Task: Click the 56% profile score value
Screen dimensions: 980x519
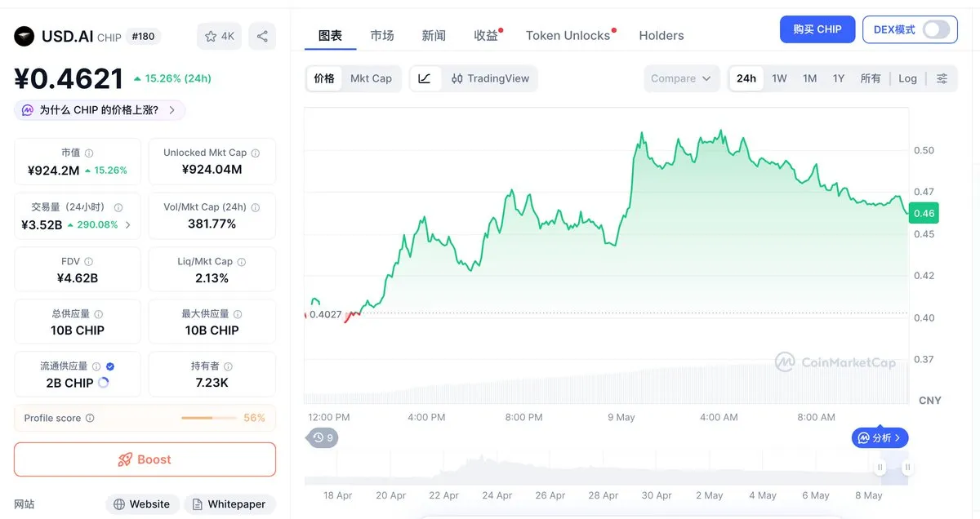Action: click(255, 418)
